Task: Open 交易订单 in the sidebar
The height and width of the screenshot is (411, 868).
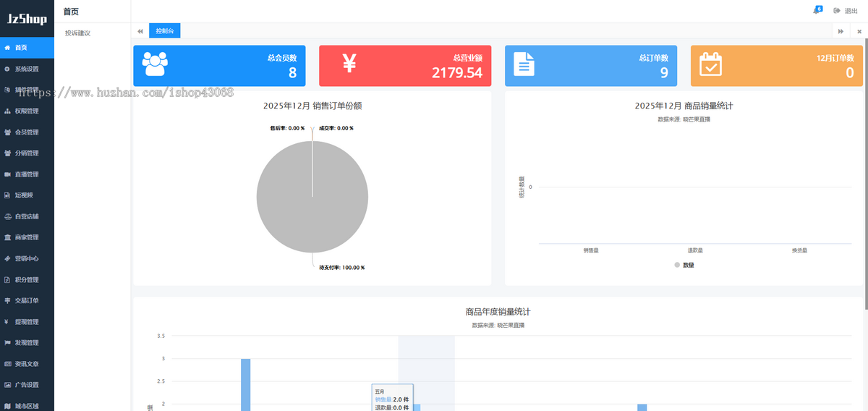Action: 27,300
